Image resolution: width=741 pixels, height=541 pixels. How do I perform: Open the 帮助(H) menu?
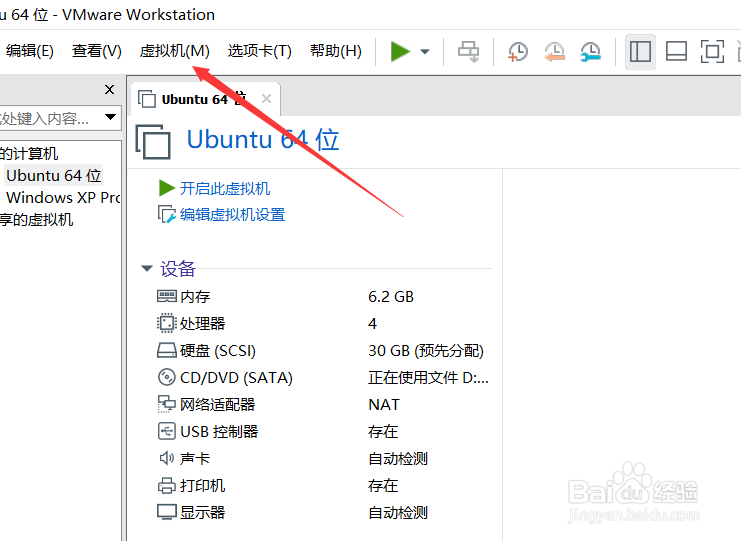click(x=336, y=51)
